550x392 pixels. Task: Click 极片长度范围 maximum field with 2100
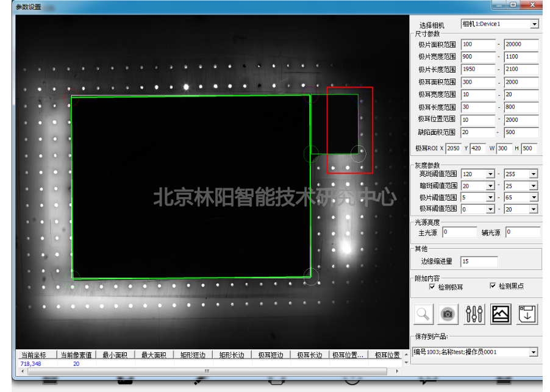click(521, 69)
